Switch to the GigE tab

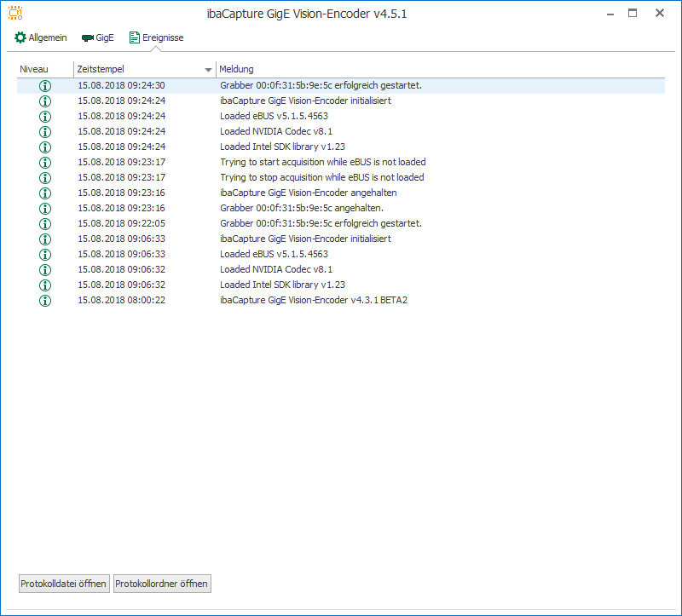tap(98, 37)
